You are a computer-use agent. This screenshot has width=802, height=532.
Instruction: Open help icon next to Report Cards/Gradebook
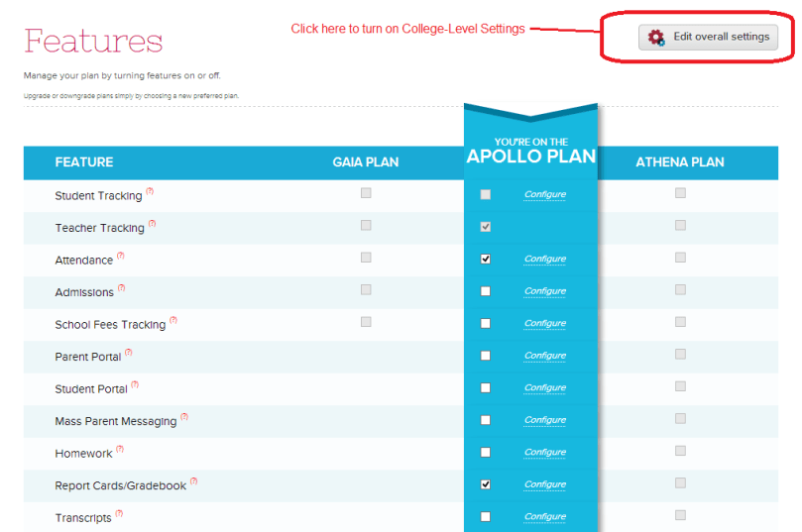pyautogui.click(x=194, y=480)
